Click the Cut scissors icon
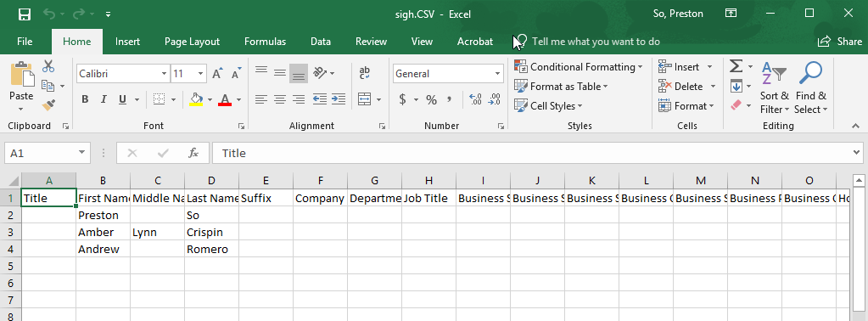The width and height of the screenshot is (868, 321). pyautogui.click(x=48, y=66)
